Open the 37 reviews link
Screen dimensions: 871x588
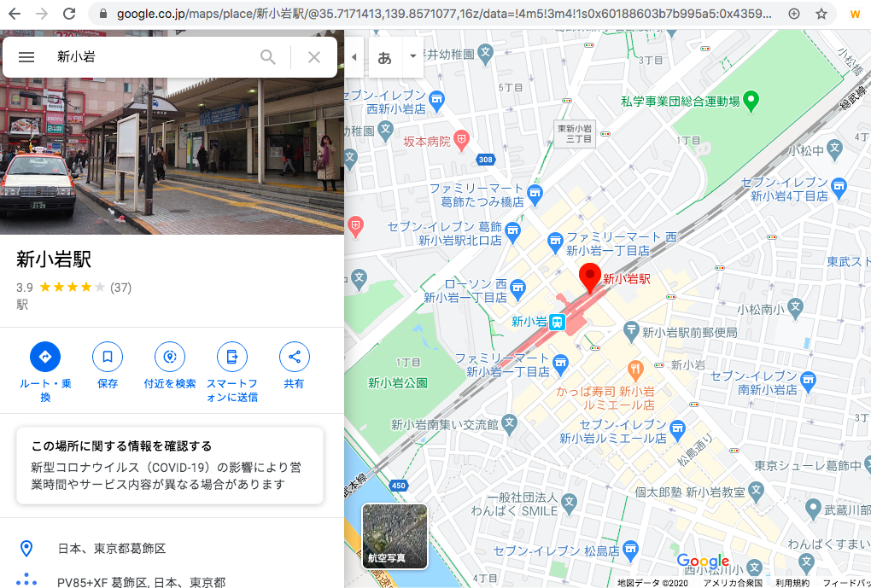tap(120, 288)
